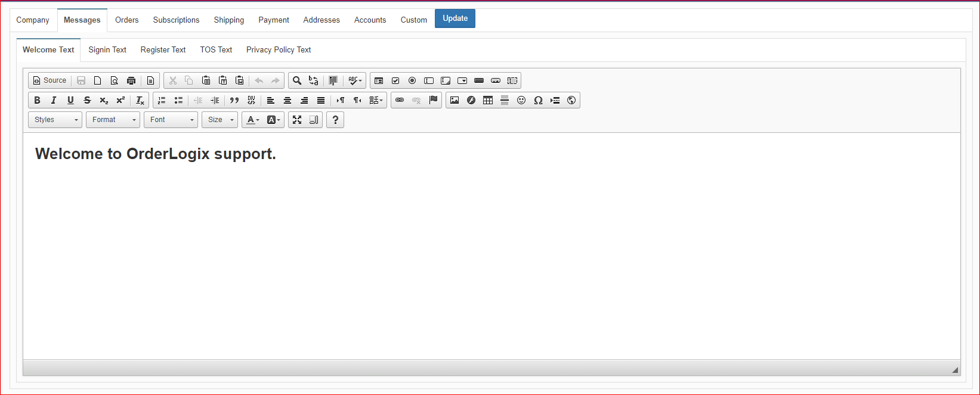The image size is (980, 395).
Task: Insert a Button form element
Action: tap(479, 80)
